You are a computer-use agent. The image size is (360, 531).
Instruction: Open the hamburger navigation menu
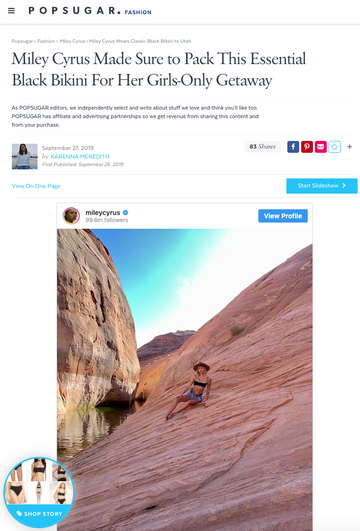tap(11, 11)
